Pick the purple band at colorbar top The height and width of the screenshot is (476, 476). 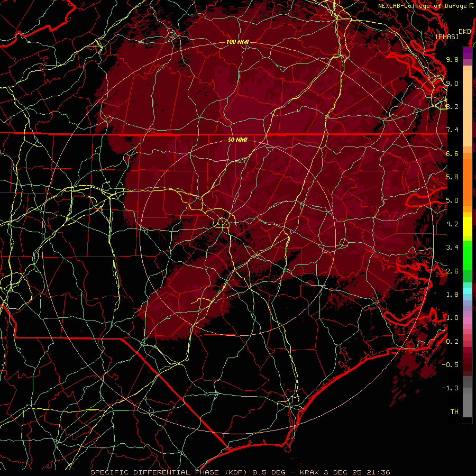click(x=467, y=53)
